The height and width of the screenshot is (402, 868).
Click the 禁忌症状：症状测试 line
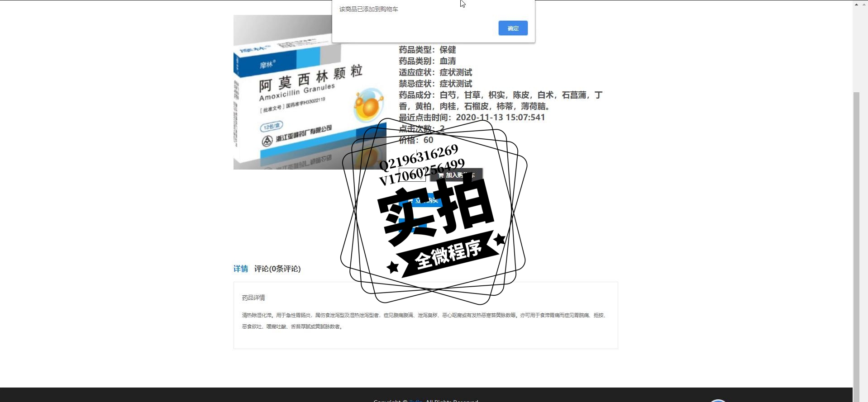point(435,84)
